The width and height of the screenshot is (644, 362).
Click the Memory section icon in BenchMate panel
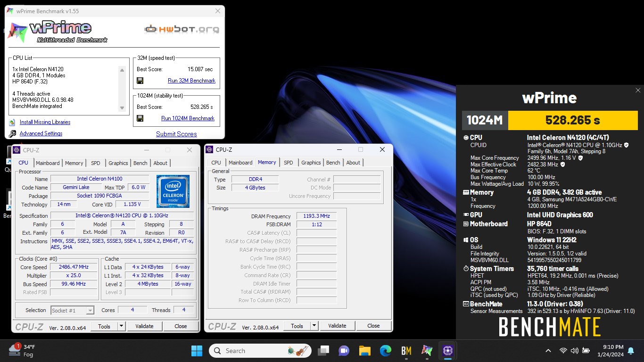[x=466, y=192]
